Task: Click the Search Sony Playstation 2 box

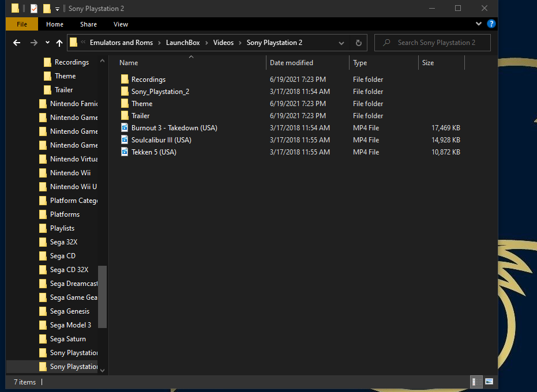Action: click(433, 43)
